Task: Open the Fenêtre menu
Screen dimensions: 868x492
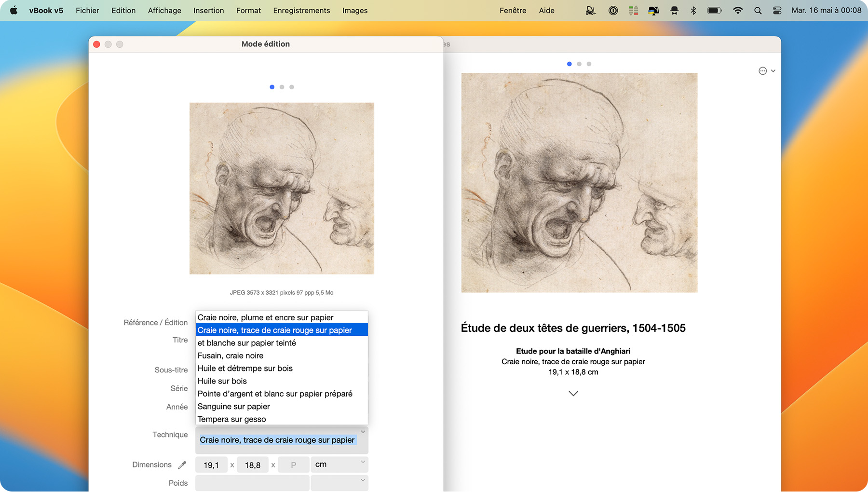Action: point(513,11)
